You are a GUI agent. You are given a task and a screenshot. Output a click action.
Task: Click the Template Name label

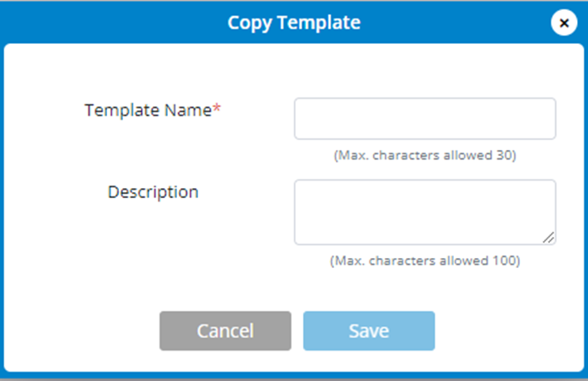[148, 110]
